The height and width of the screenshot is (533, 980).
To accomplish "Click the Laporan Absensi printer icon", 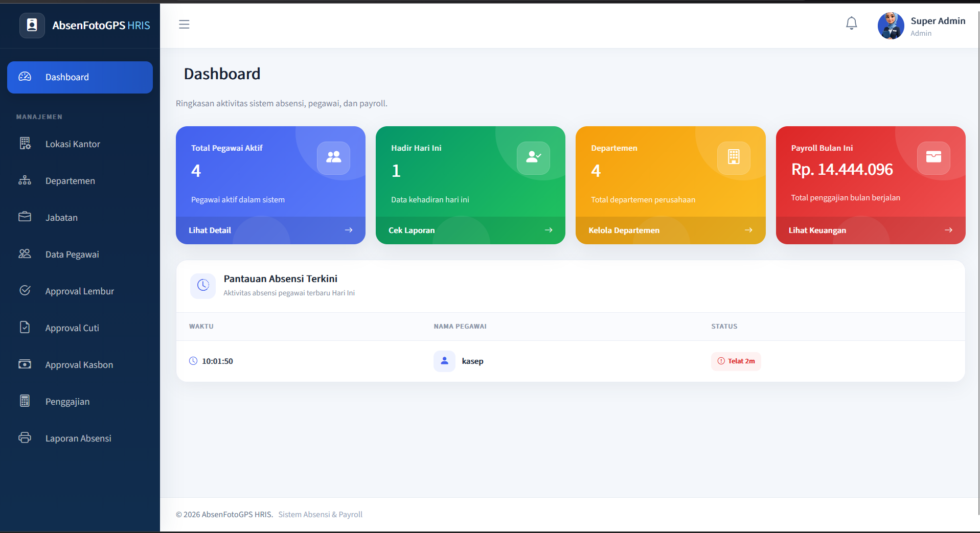I will click(x=25, y=438).
